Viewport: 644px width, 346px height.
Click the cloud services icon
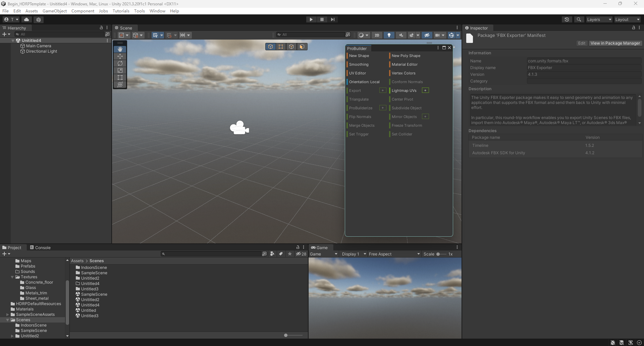point(26,19)
